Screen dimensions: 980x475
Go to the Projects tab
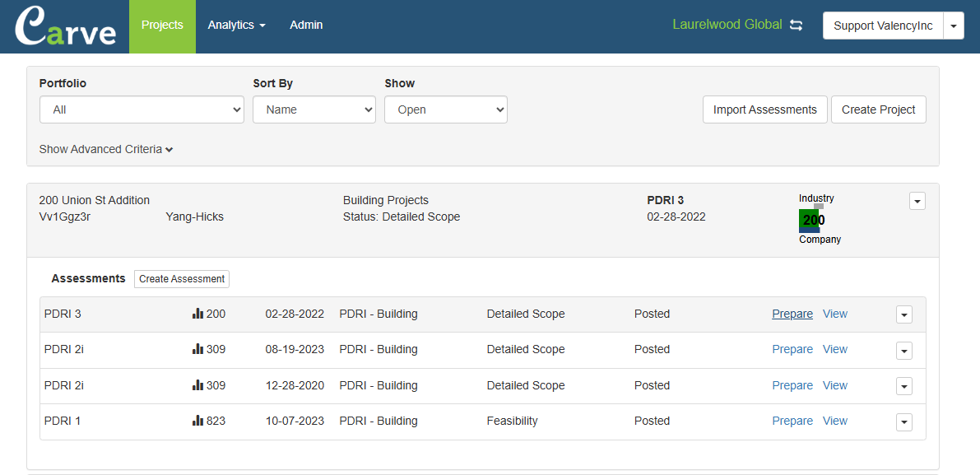pos(162,26)
